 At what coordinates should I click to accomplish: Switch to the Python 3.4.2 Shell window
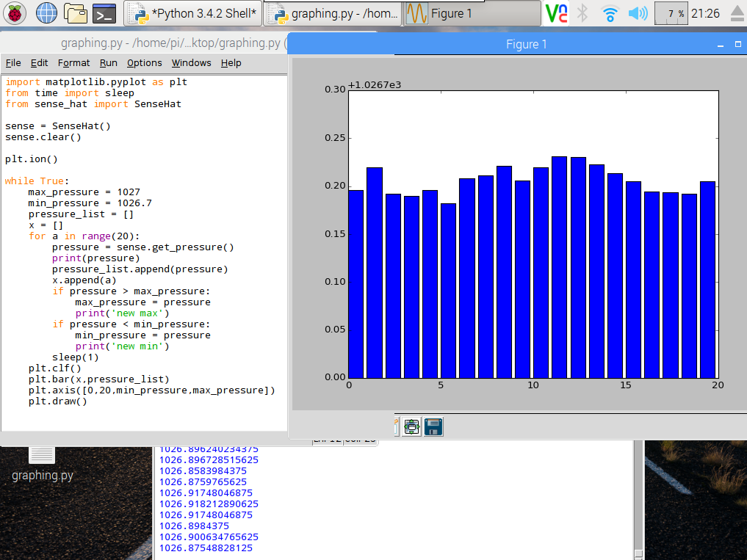pos(193,13)
